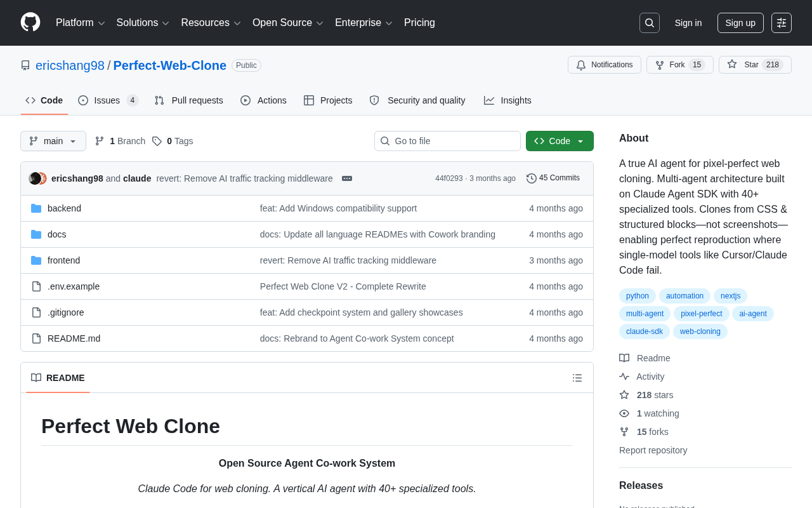The width and height of the screenshot is (812, 508).
Task: Fork the repository via the Fork button
Action: [x=680, y=65]
